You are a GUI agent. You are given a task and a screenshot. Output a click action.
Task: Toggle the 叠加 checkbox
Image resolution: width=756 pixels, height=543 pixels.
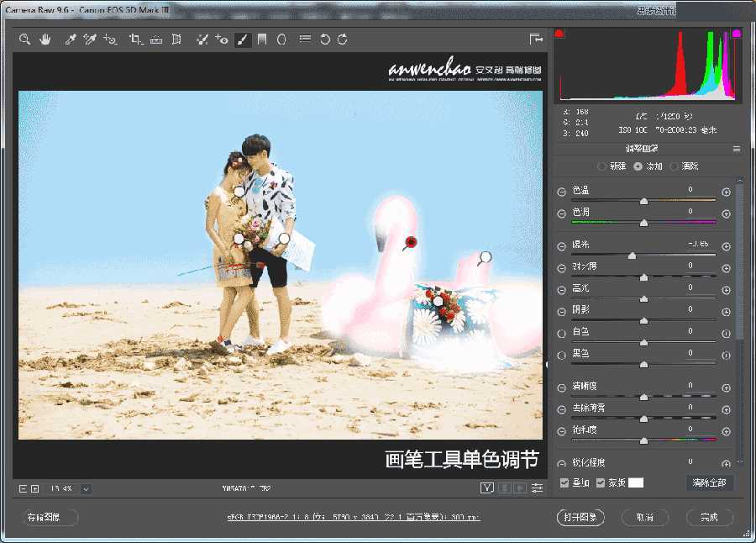[564, 482]
